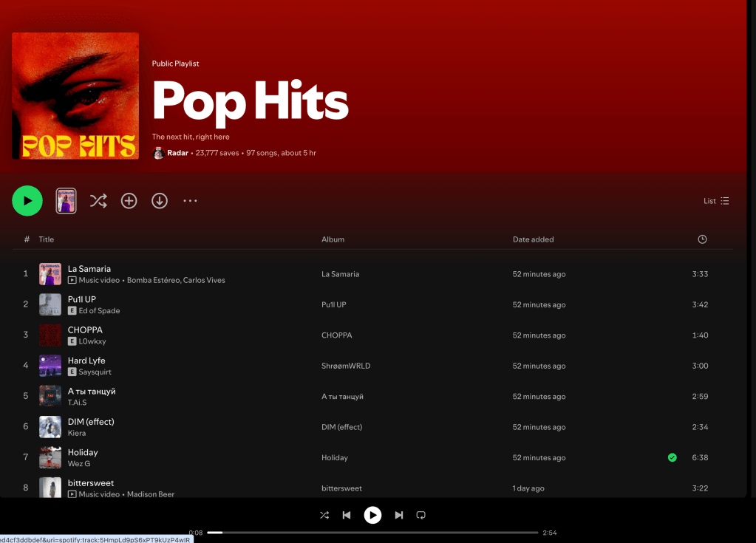Click remaining time 2:54 label

(550, 533)
